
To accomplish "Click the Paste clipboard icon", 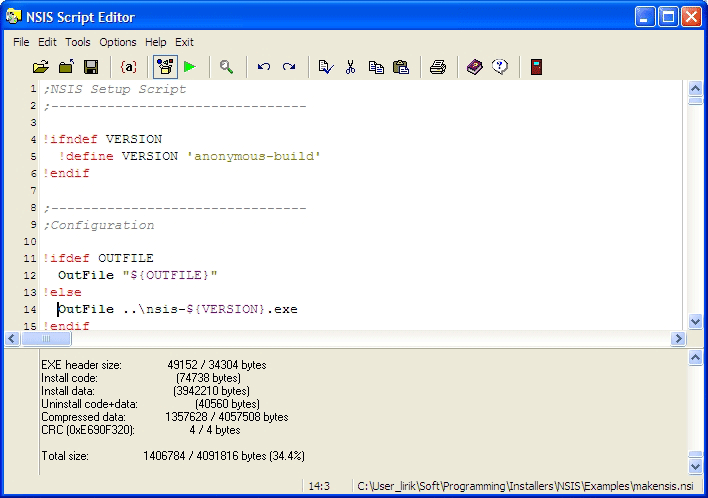I will click(x=401, y=67).
